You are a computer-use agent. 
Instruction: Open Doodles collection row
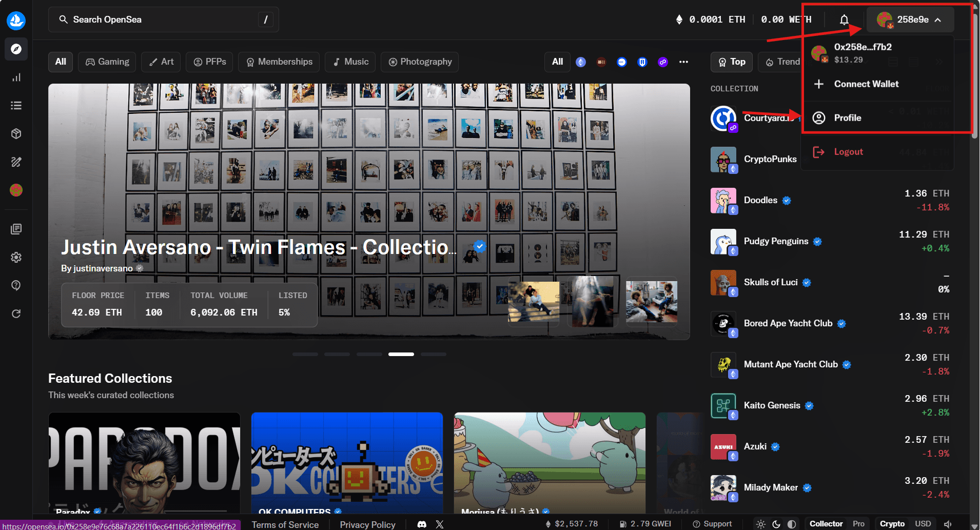830,201
